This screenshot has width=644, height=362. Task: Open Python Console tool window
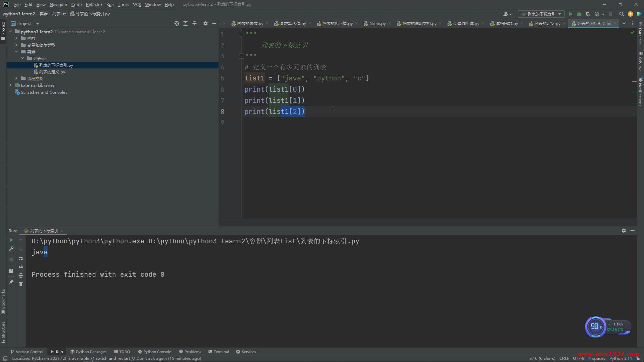154,352
